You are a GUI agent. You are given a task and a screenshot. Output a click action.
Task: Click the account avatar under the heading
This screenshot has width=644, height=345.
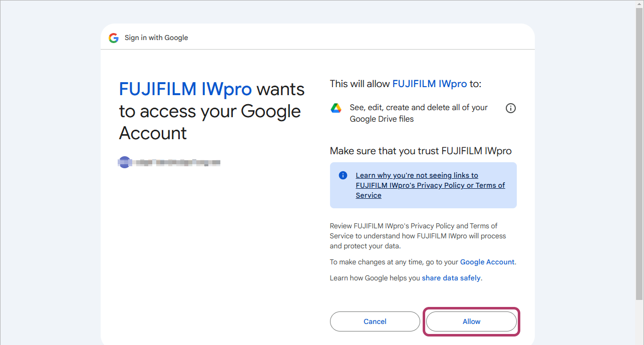124,162
